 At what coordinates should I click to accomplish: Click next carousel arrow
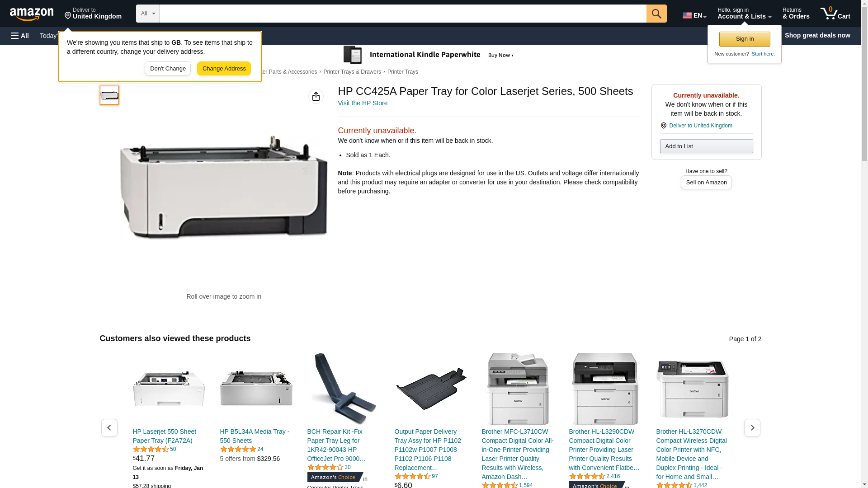tap(752, 427)
